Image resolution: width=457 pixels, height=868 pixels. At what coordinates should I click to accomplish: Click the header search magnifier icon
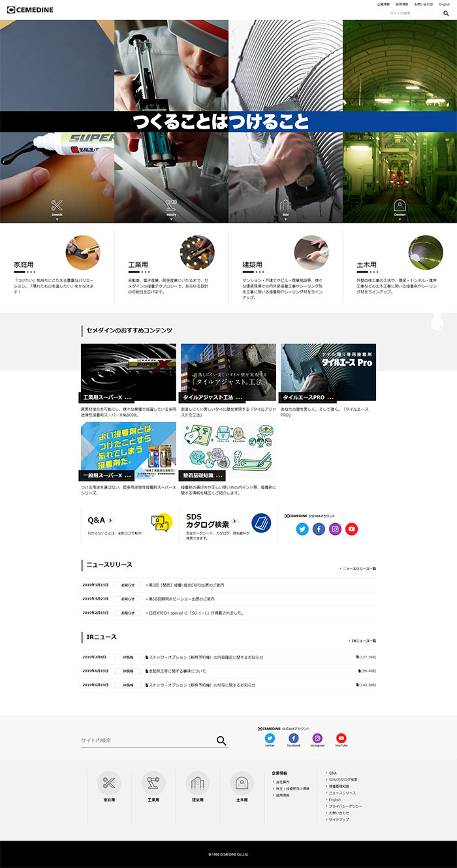pos(446,13)
